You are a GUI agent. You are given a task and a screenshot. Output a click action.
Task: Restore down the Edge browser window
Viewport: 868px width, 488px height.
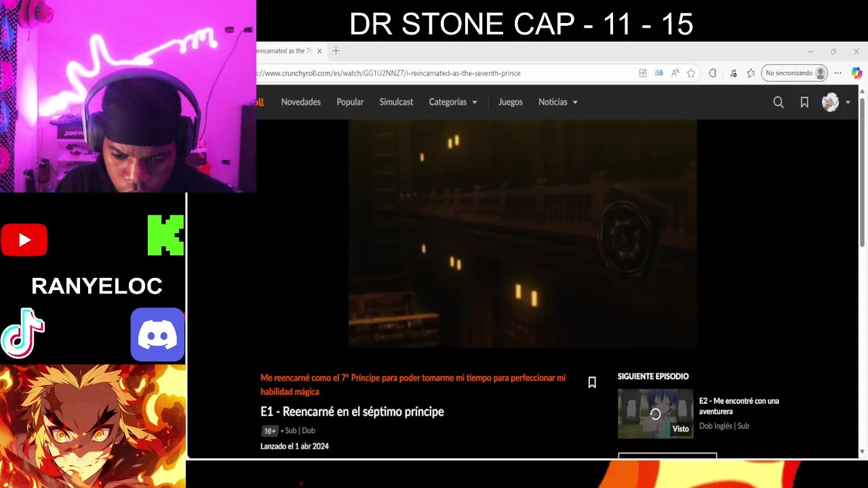[x=833, y=52]
